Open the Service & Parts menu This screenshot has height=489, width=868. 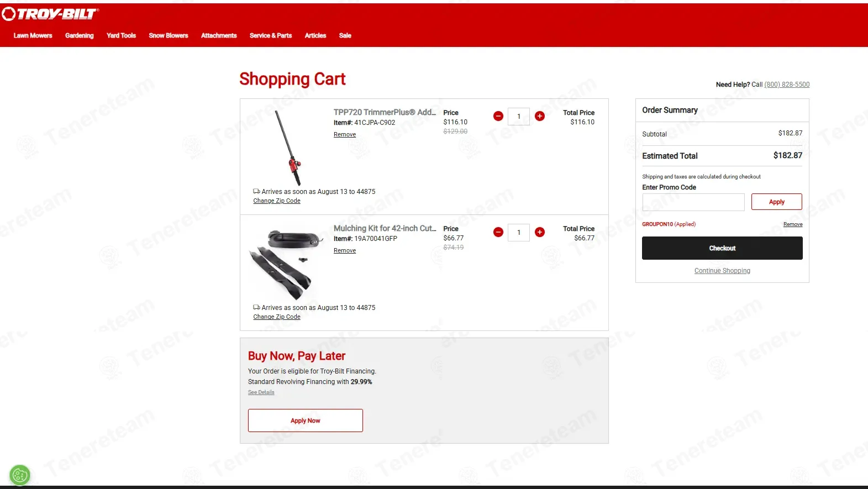coord(271,35)
